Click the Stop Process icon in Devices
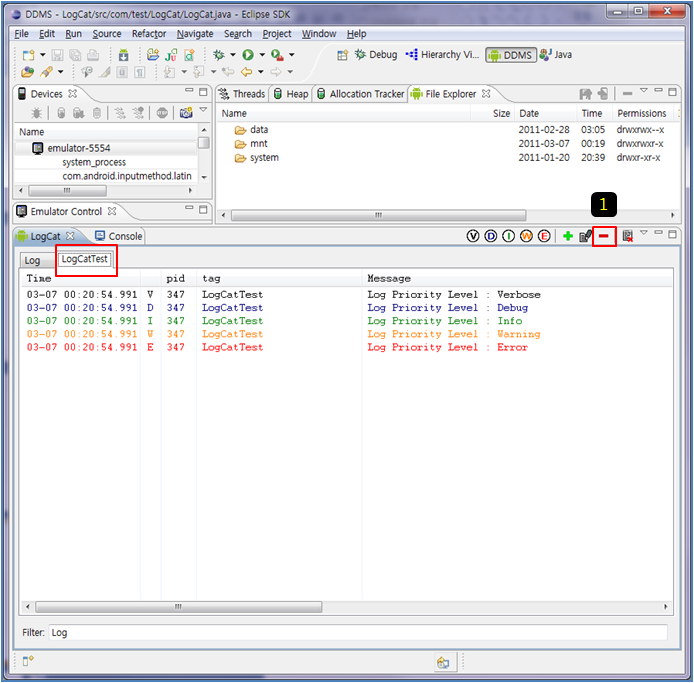This screenshot has width=694, height=683. point(162,113)
